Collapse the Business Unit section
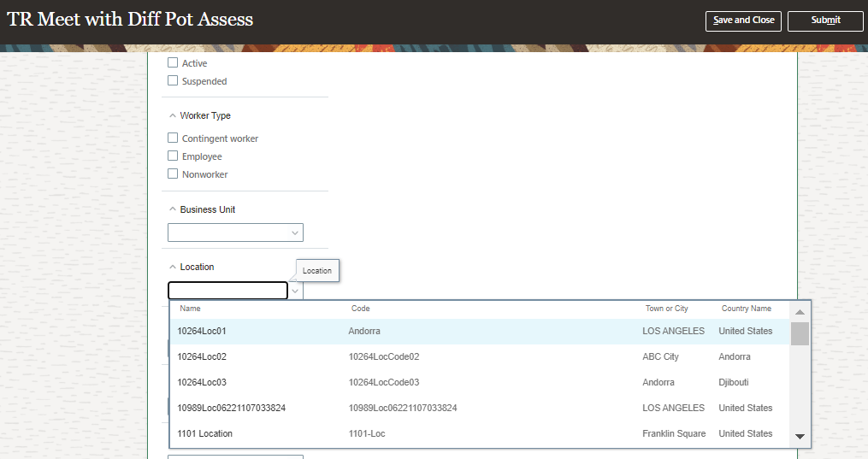The image size is (868, 459). tap(173, 209)
